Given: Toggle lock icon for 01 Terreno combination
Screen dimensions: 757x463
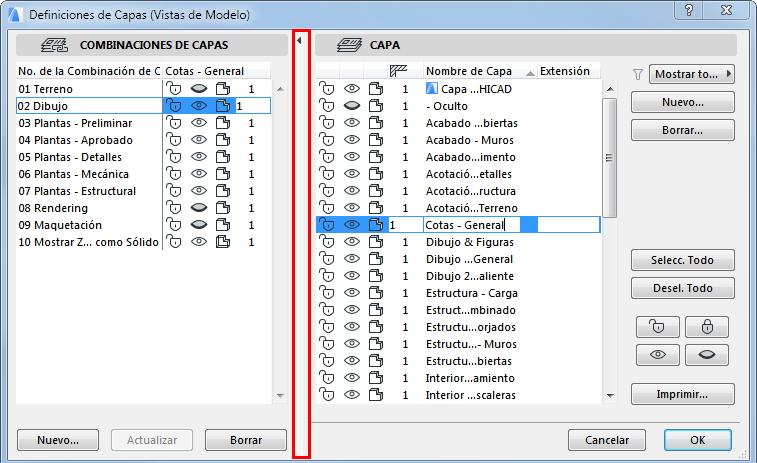Looking at the screenshot, I should coord(174,89).
